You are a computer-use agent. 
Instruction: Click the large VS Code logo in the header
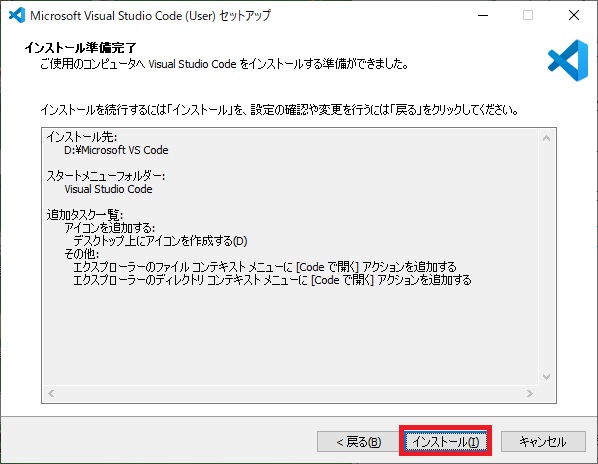click(568, 60)
